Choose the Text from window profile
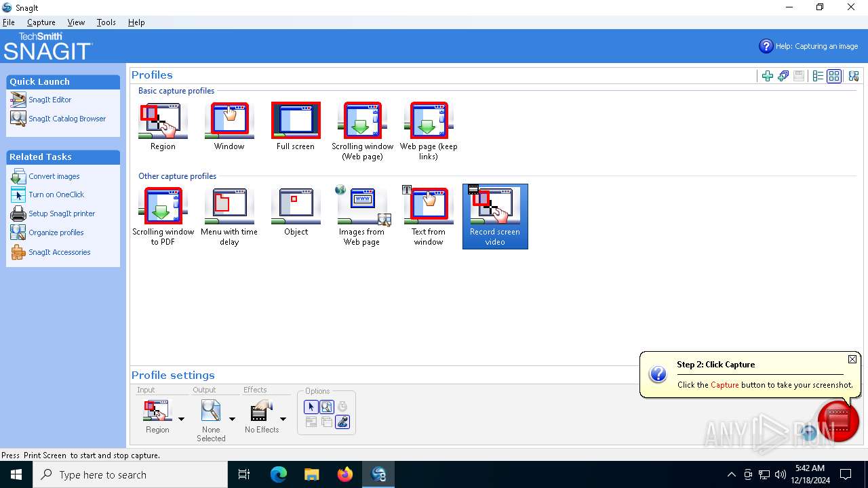Screen dimensions: 868x488 (x=429, y=217)
